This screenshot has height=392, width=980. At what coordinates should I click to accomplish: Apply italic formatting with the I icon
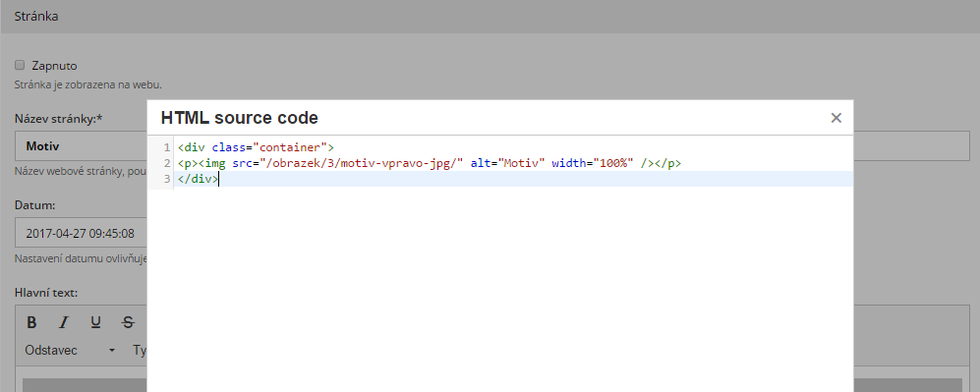click(63, 322)
